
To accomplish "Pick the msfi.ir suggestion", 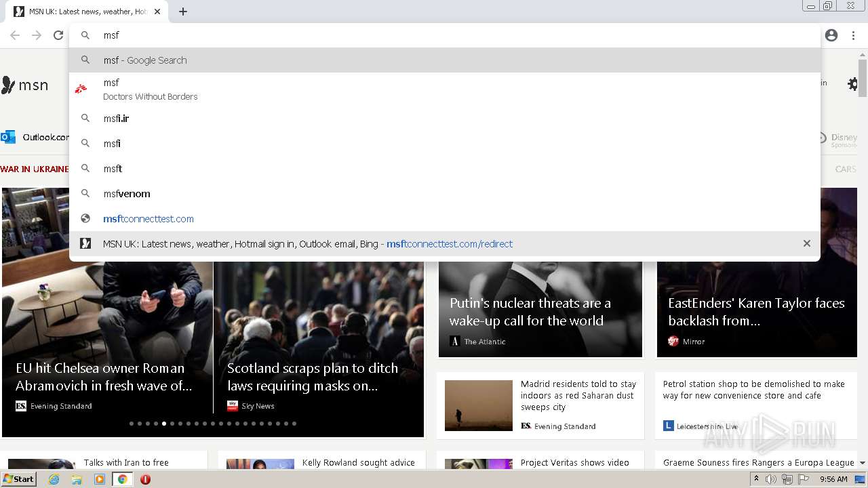I will (x=445, y=118).
